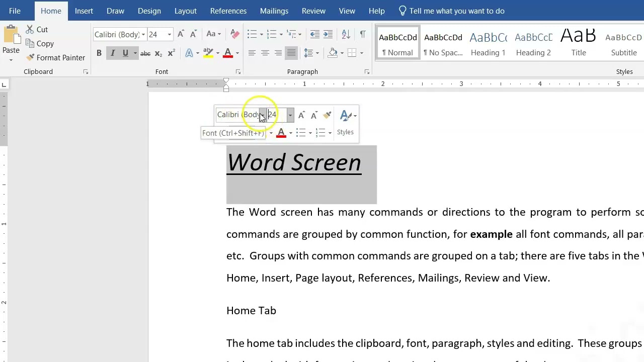Image resolution: width=644 pixels, height=362 pixels.
Task: Click Shrink Font in mini toolbar
Action: 314,115
